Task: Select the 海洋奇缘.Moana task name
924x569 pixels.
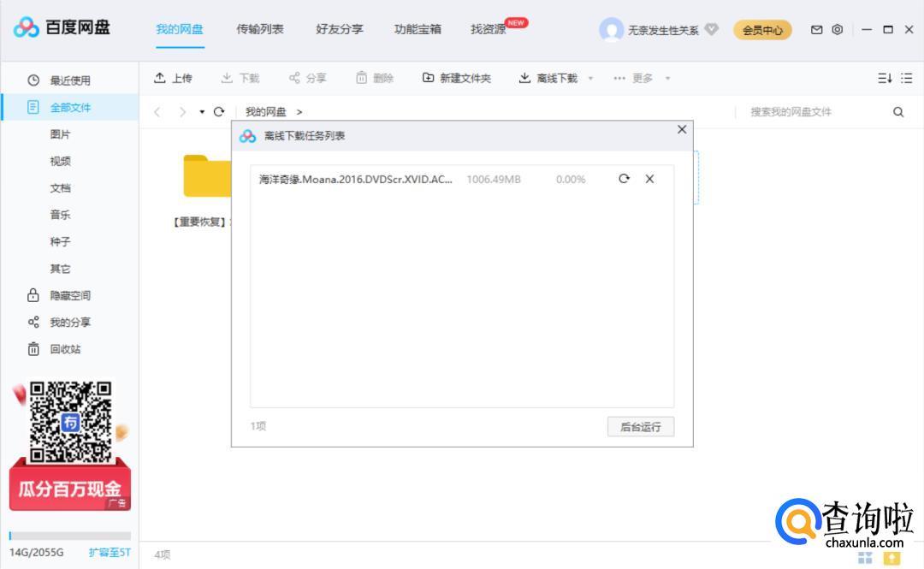Action: coord(356,179)
